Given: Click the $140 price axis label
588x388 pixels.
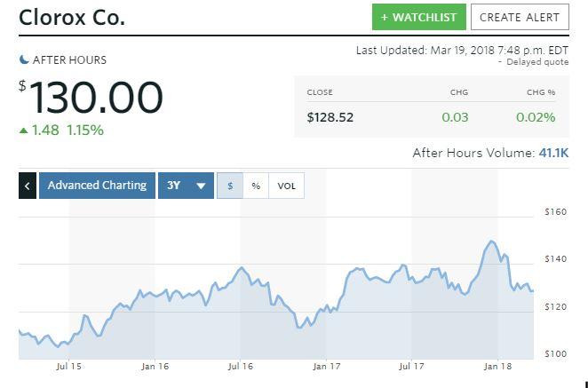Looking at the screenshot, I should click(556, 259).
